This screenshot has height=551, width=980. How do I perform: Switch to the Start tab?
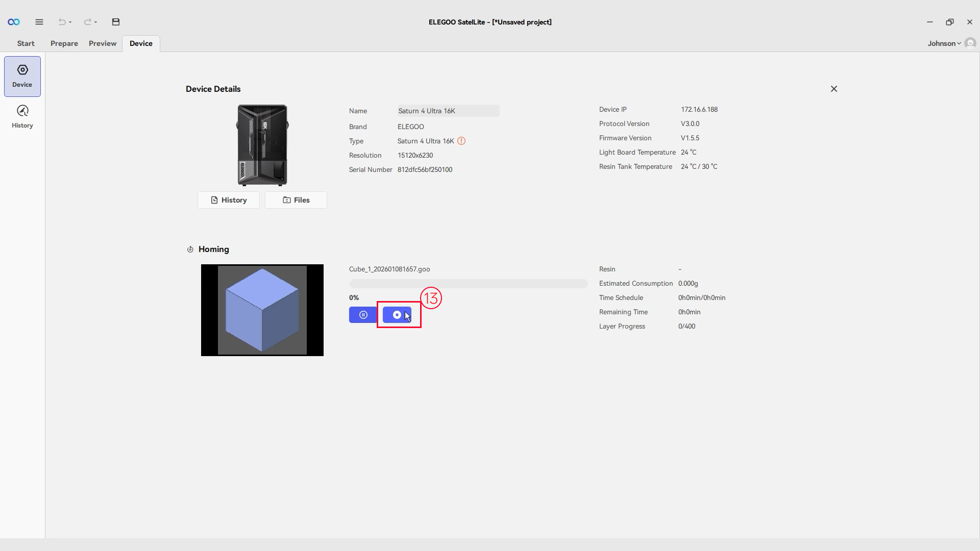(26, 43)
